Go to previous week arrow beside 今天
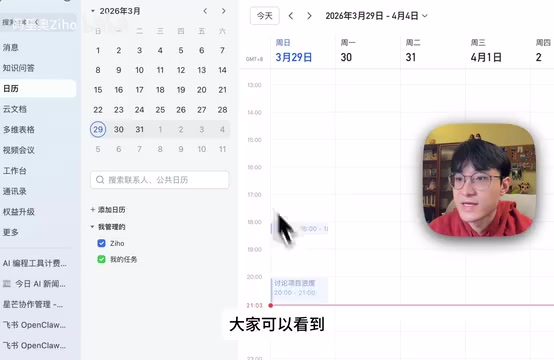The width and height of the screenshot is (554, 360). coord(291,16)
